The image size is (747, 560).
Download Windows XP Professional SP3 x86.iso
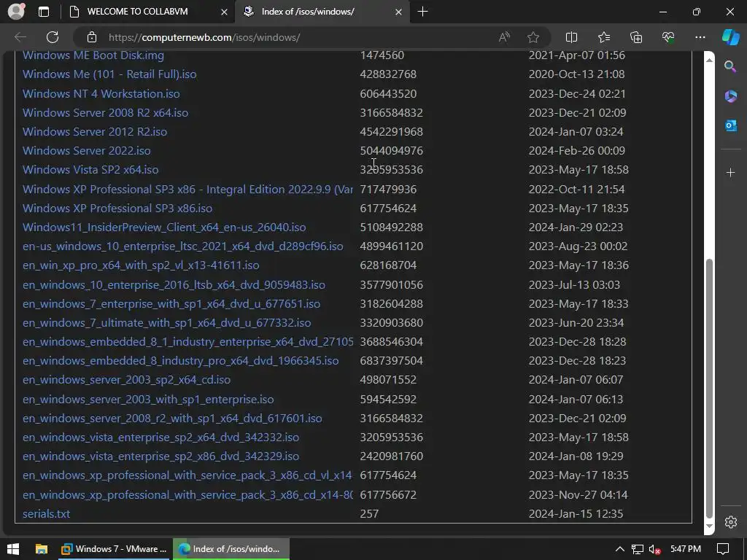pos(117,209)
